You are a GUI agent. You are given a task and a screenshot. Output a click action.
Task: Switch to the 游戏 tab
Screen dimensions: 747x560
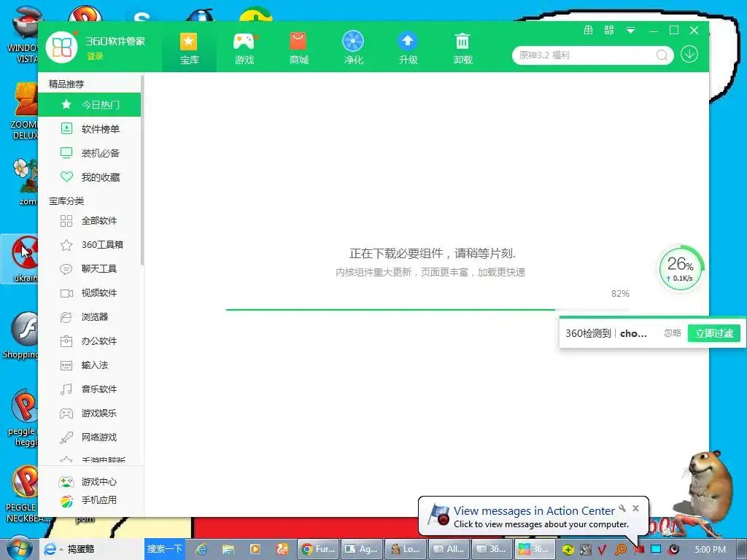point(244,48)
